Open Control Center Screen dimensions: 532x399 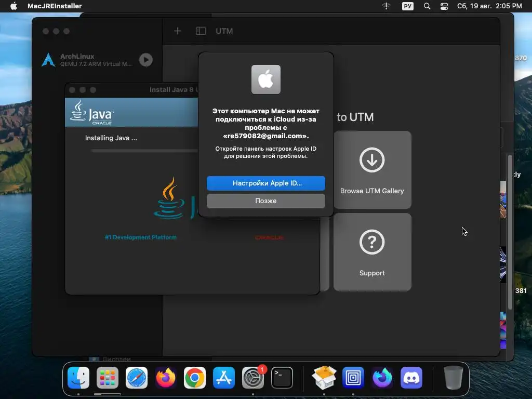point(444,6)
